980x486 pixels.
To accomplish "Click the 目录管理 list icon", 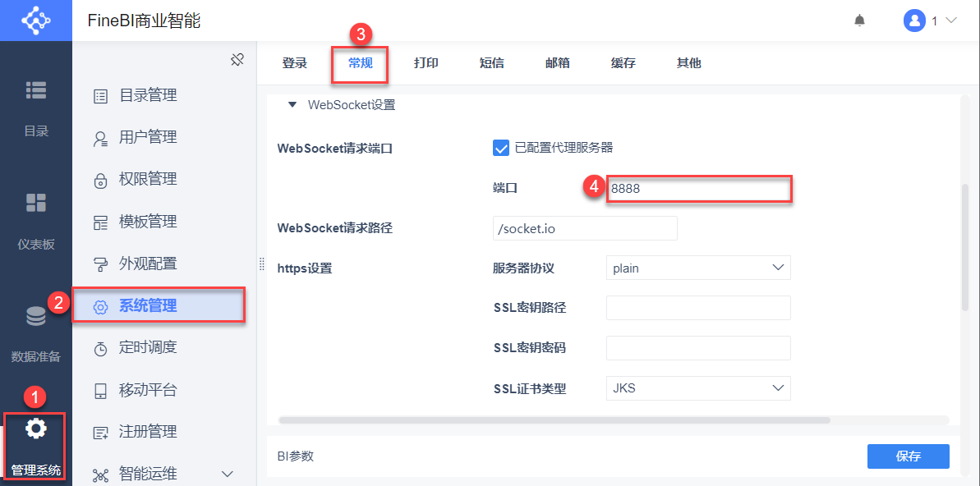I will [x=100, y=96].
